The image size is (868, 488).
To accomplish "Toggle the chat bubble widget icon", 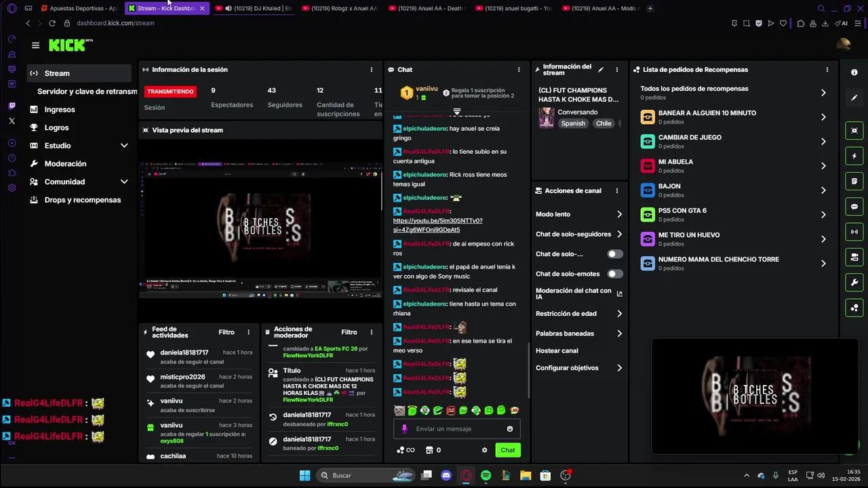I will [x=854, y=207].
